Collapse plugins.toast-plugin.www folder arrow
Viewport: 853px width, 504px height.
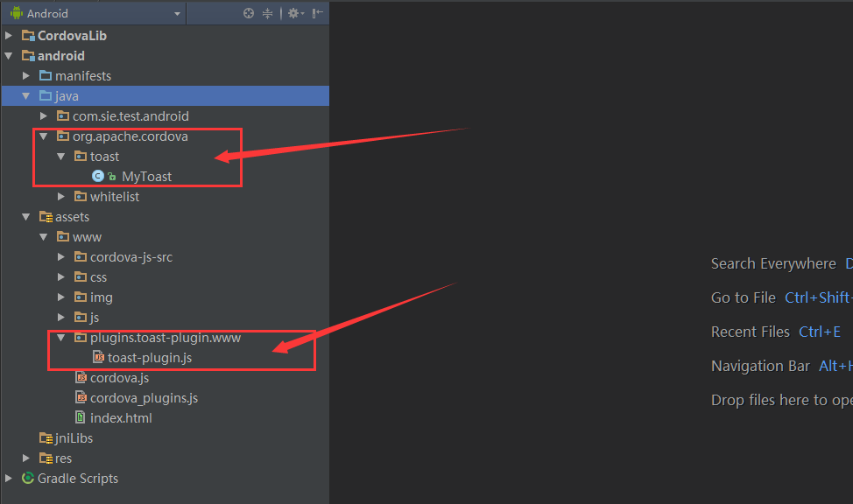(61, 338)
